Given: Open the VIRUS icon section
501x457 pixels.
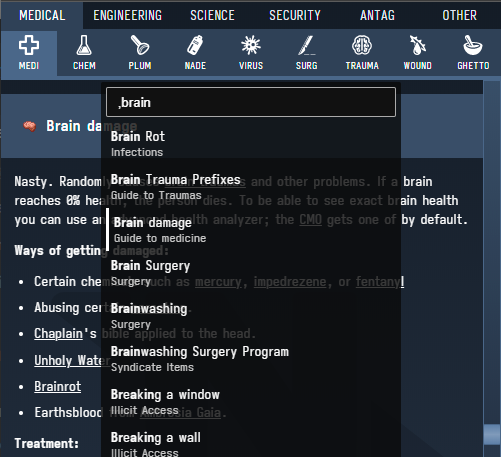Looking at the screenshot, I should point(251,53).
